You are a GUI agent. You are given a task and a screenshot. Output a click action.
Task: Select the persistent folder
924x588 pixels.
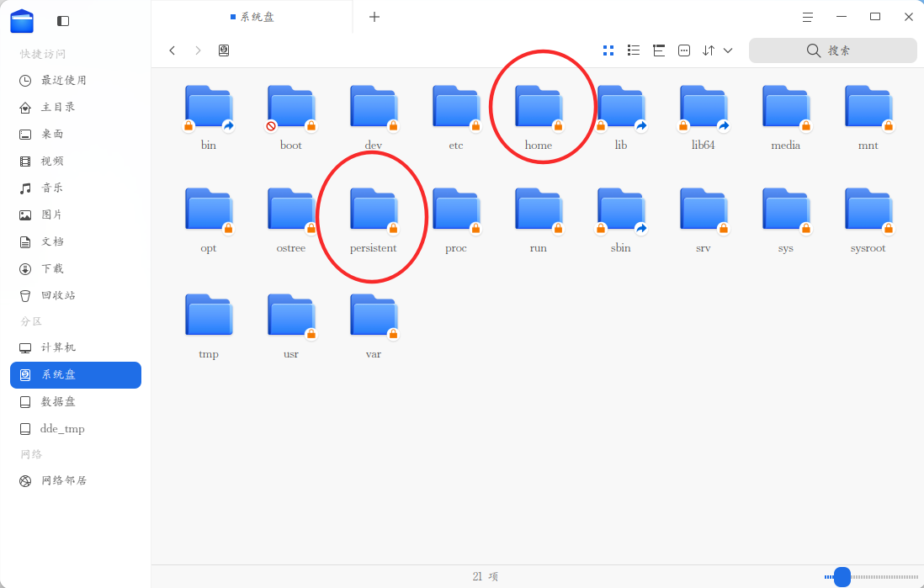(x=374, y=221)
